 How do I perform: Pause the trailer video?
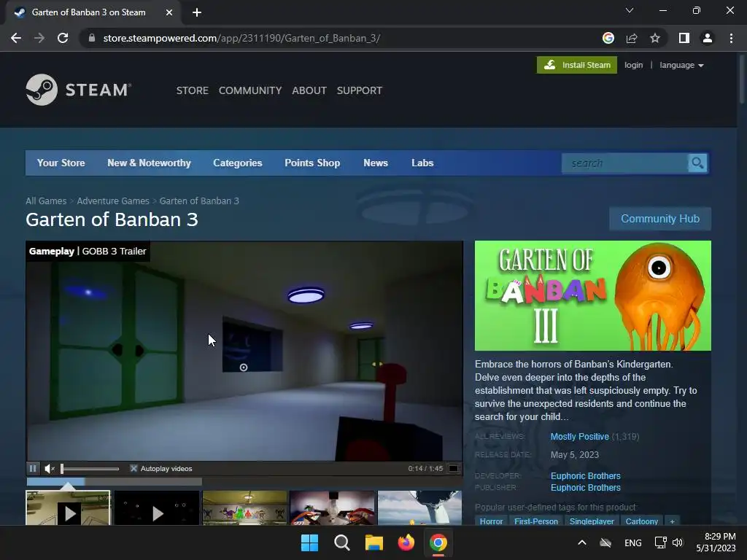pyautogui.click(x=32, y=469)
